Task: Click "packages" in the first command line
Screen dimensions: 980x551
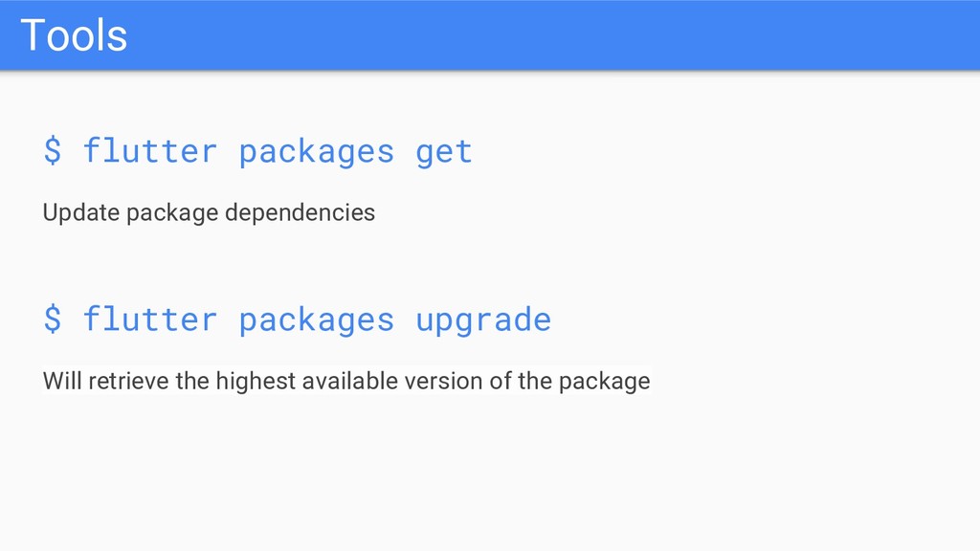Action: pos(316,153)
